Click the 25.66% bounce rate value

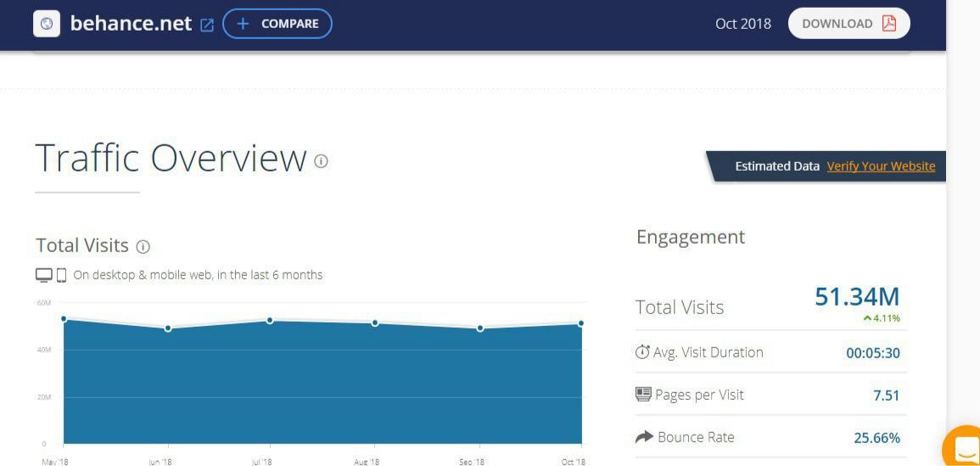[876, 439]
